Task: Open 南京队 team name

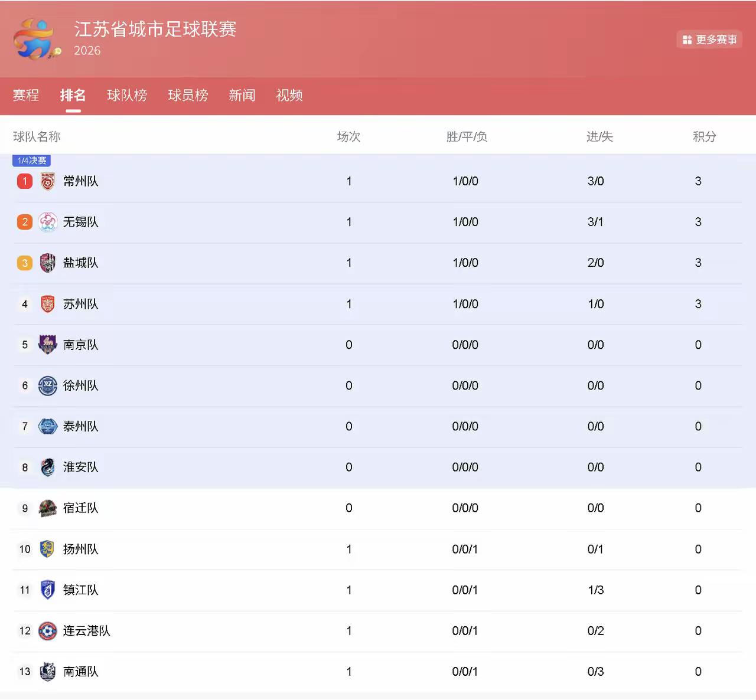Action: 81,345
